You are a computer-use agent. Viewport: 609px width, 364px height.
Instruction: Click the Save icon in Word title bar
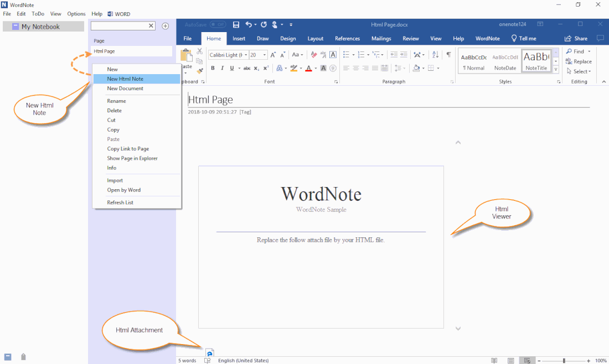point(236,24)
